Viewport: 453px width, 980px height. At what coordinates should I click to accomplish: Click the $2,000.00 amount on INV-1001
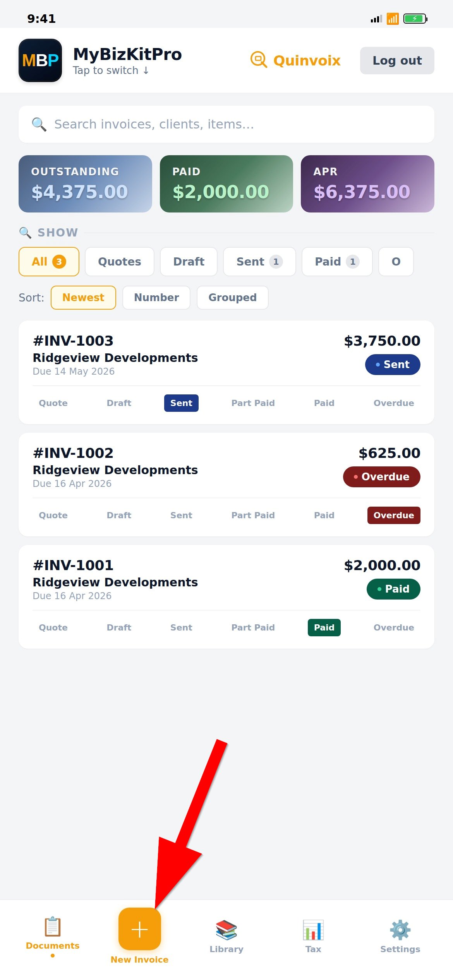click(382, 565)
